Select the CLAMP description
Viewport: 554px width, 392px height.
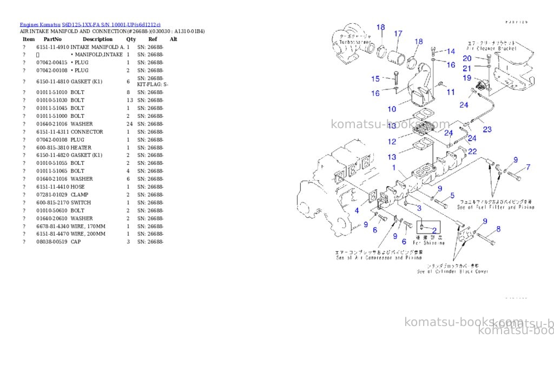point(80,195)
